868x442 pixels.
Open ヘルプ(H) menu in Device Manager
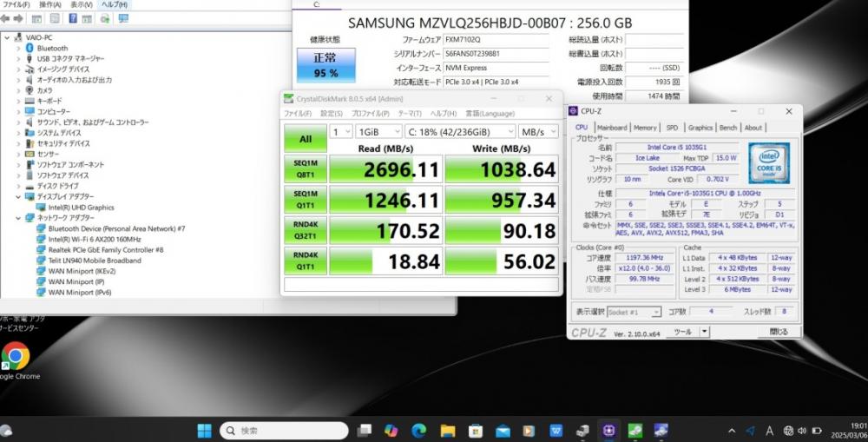pos(114,4)
